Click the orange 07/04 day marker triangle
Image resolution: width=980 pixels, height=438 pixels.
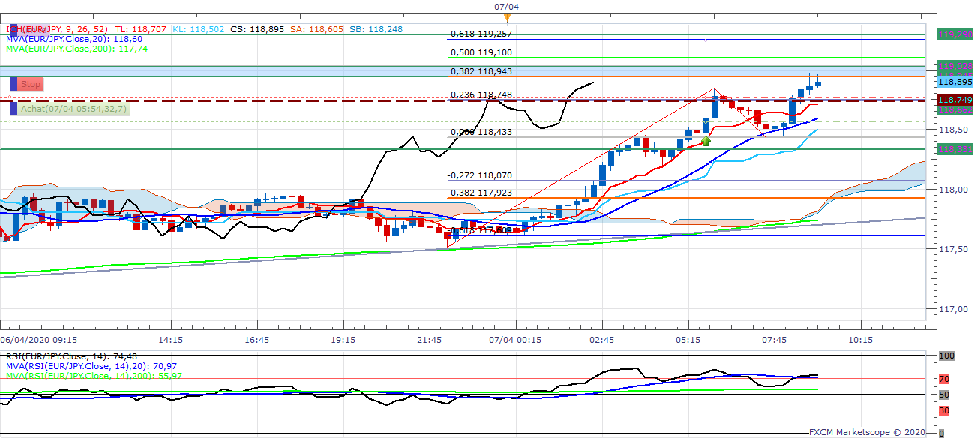508,17
